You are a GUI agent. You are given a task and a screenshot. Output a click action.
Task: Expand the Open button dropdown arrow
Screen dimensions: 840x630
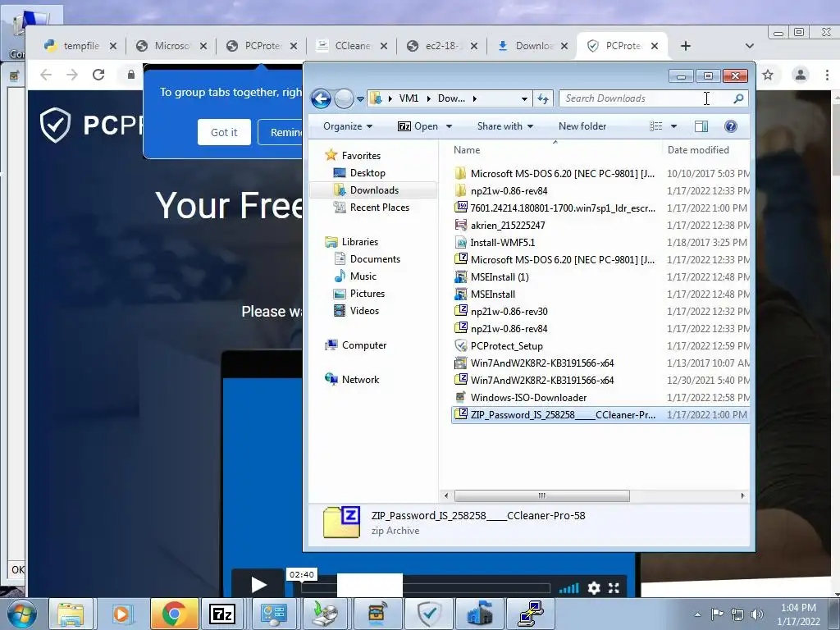tap(449, 126)
